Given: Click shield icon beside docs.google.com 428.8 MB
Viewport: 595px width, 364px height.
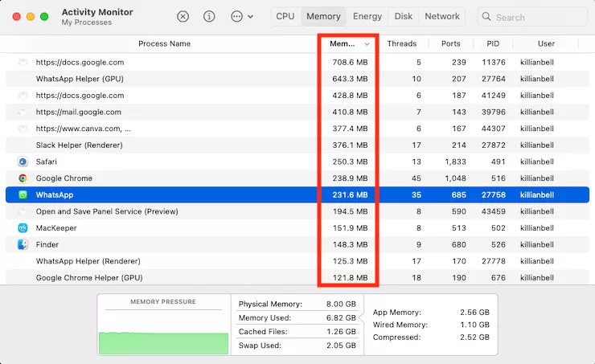Looking at the screenshot, I should (23, 95).
